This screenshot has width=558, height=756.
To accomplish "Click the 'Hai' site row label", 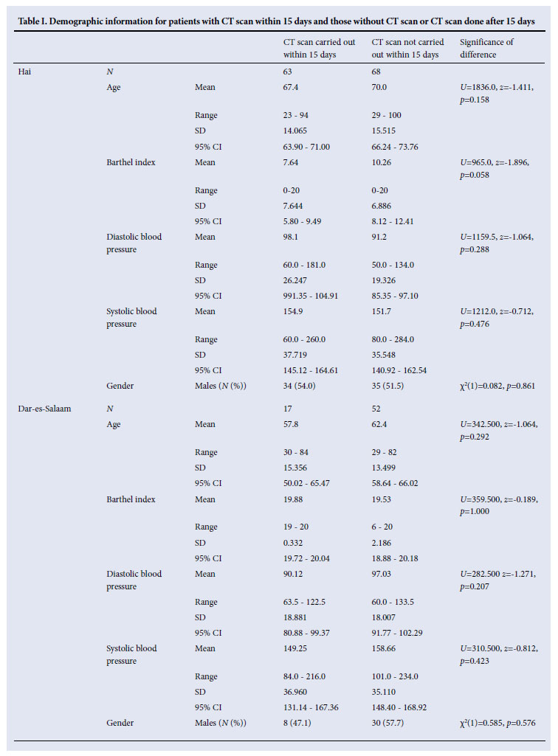I will (x=24, y=72).
